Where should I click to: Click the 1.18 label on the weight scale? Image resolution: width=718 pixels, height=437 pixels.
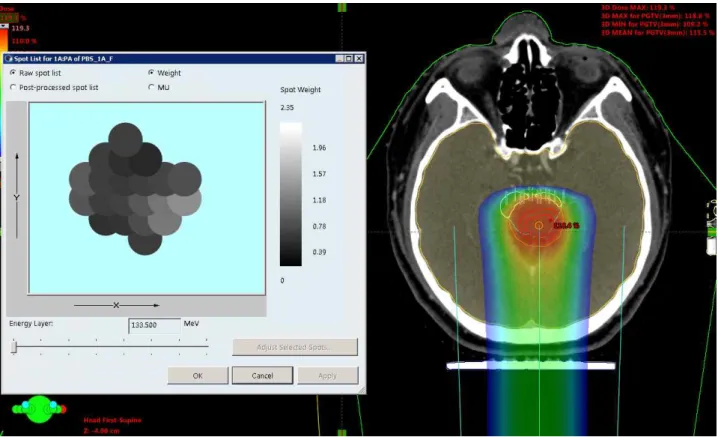click(319, 200)
